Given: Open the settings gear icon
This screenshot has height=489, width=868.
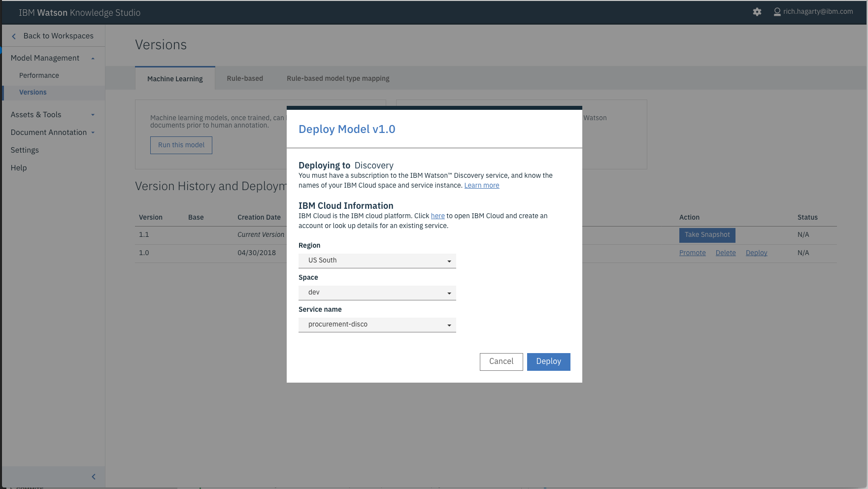Looking at the screenshot, I should click(757, 12).
